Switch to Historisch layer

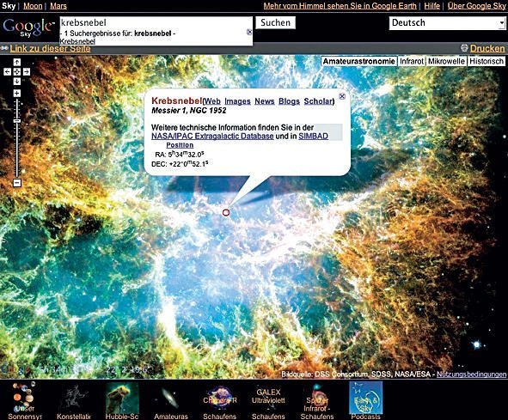pos(487,61)
